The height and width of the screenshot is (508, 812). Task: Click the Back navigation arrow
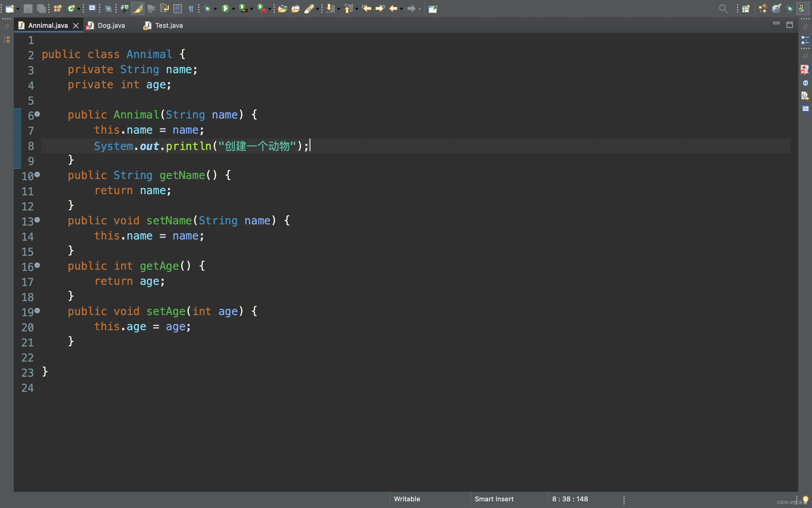(x=393, y=9)
